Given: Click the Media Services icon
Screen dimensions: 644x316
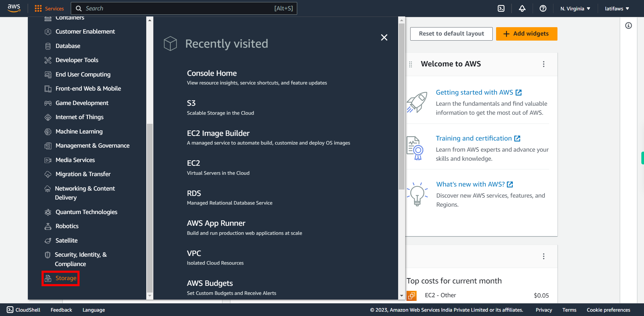Looking at the screenshot, I should click(x=48, y=160).
